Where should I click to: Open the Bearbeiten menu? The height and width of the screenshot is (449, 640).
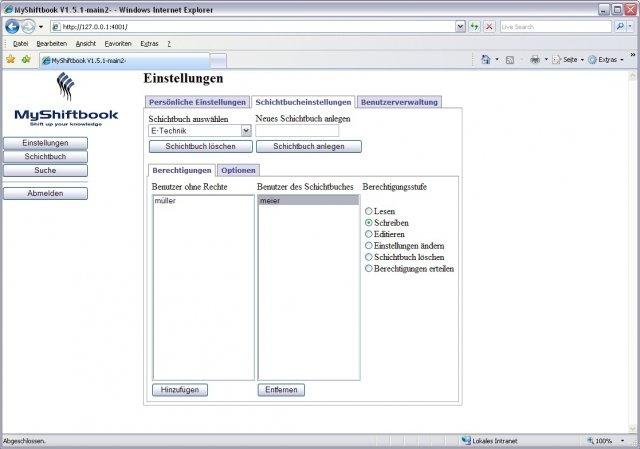[51, 44]
